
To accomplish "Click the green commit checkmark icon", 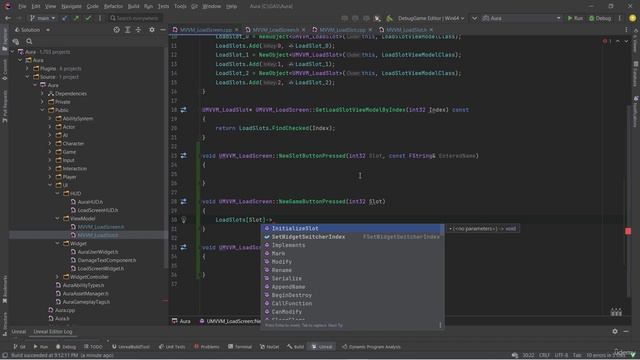I will [x=88, y=18].
